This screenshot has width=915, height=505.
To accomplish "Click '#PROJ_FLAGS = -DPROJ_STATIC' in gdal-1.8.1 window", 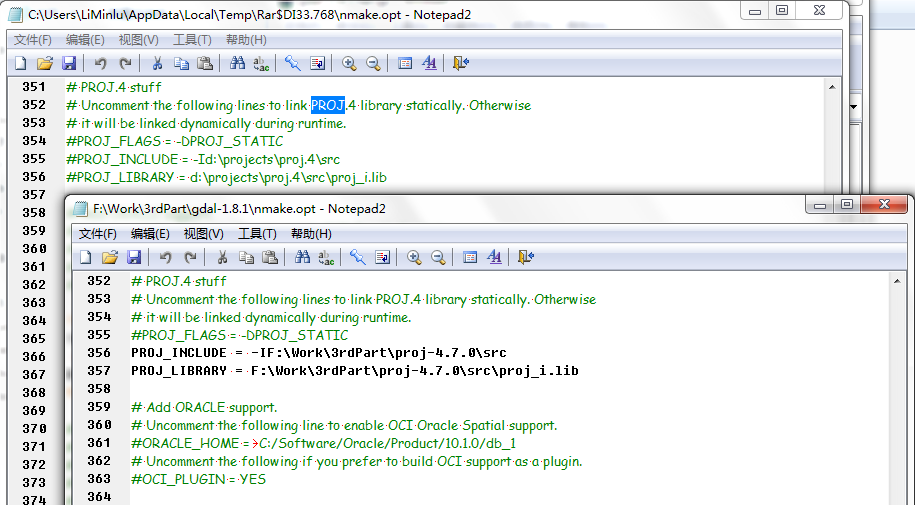I will (x=240, y=335).
